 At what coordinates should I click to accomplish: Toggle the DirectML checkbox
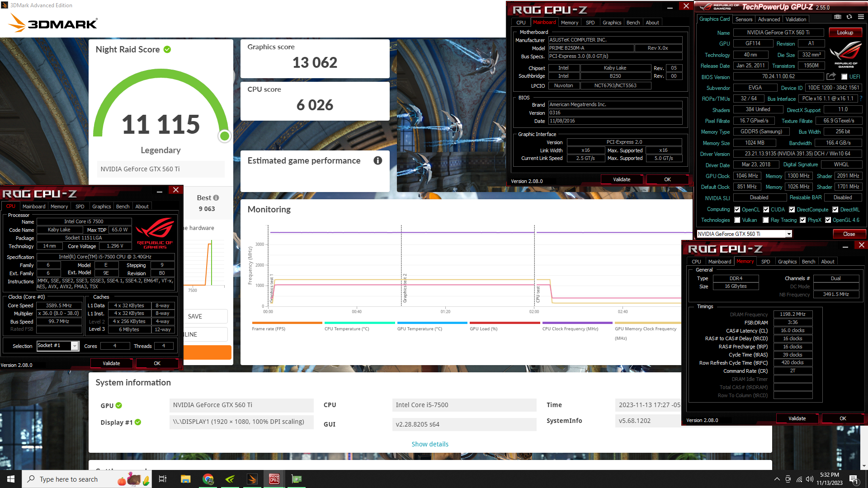[x=835, y=210]
